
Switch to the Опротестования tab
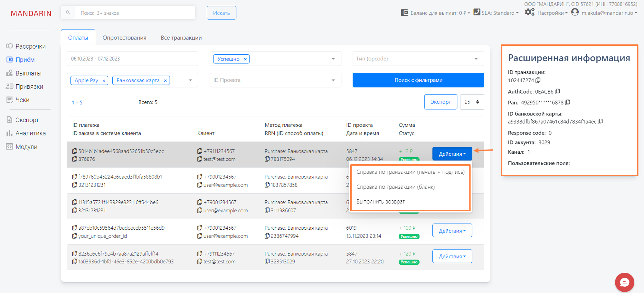(124, 38)
